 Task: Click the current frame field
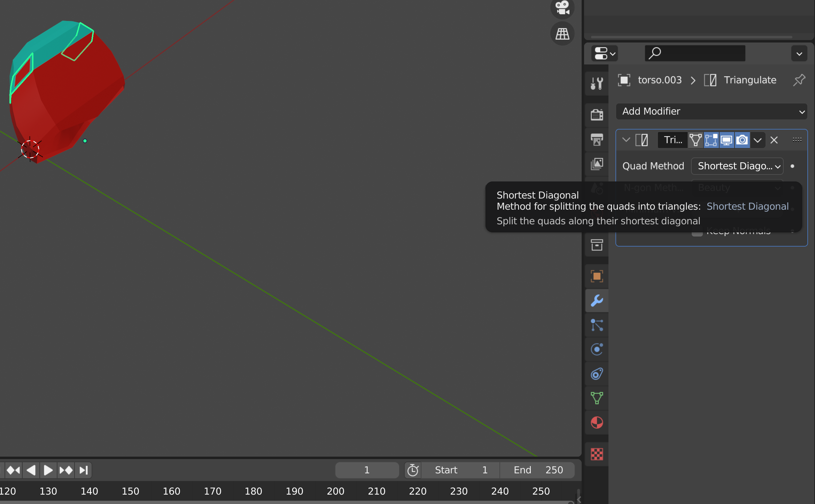coord(367,470)
